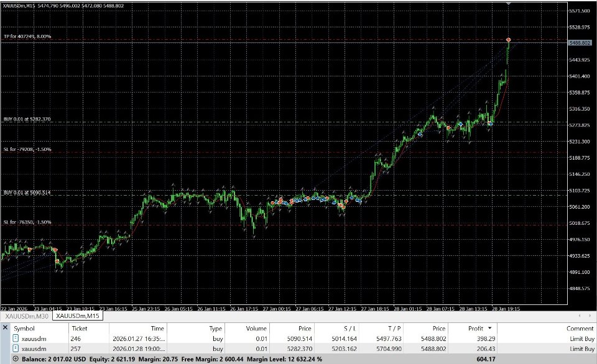Select ticket 246 trade row's xauusdm symbol
Screen dimensions: 597x364
point(34,339)
